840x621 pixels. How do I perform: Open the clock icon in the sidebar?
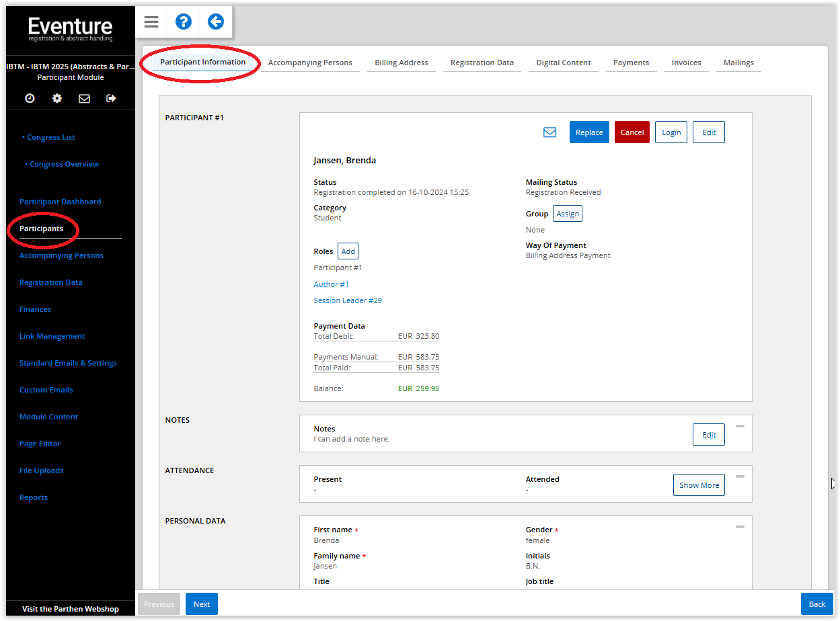30,99
